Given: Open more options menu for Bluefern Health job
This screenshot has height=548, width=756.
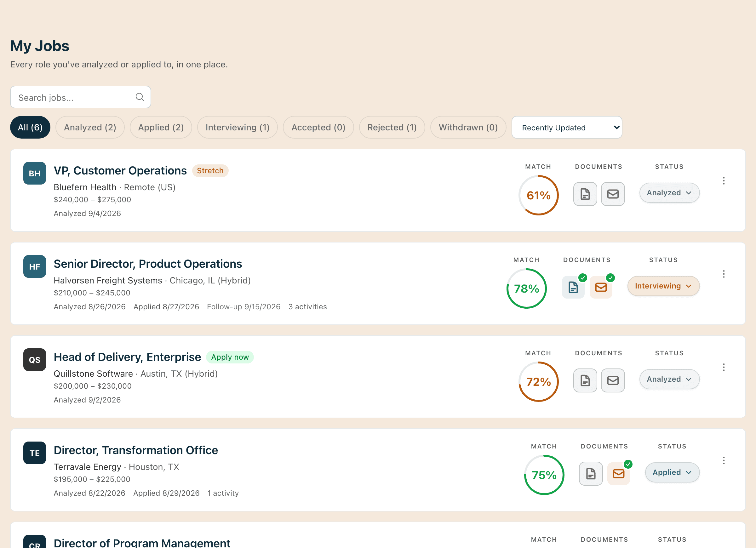Looking at the screenshot, I should [x=724, y=181].
